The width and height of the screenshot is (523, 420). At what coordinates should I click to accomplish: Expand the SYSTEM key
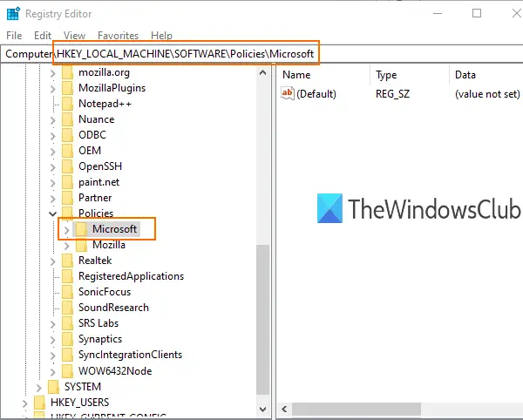point(38,388)
